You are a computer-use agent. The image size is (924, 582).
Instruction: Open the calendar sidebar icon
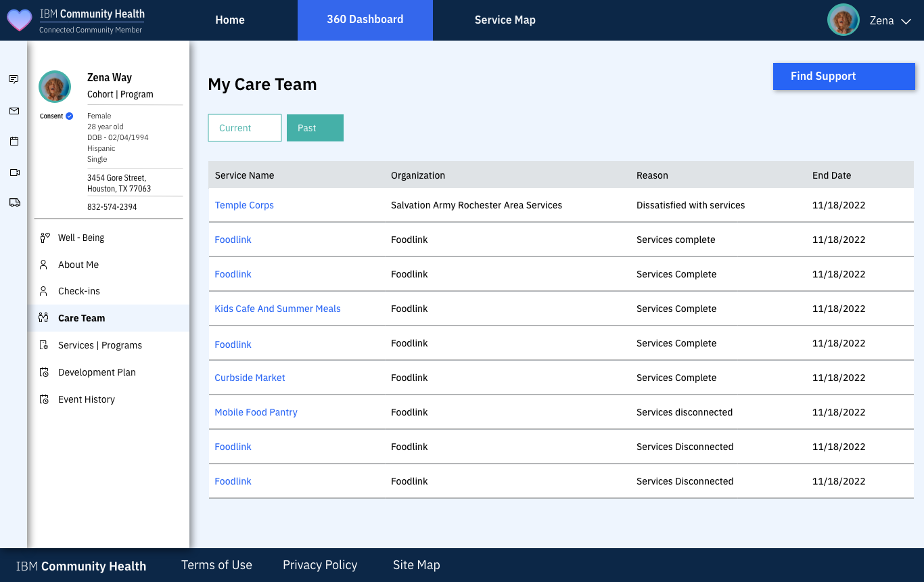(x=14, y=141)
